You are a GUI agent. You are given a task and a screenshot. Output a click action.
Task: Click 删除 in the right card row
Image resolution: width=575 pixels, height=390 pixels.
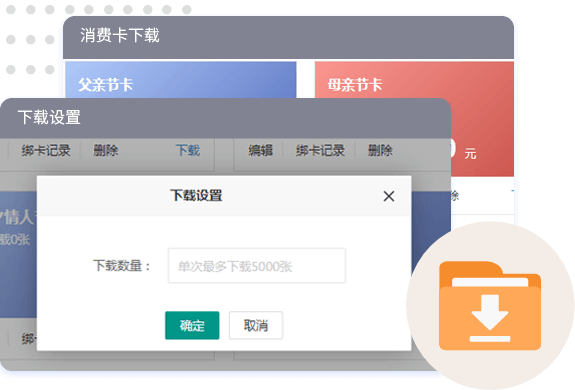tap(380, 150)
